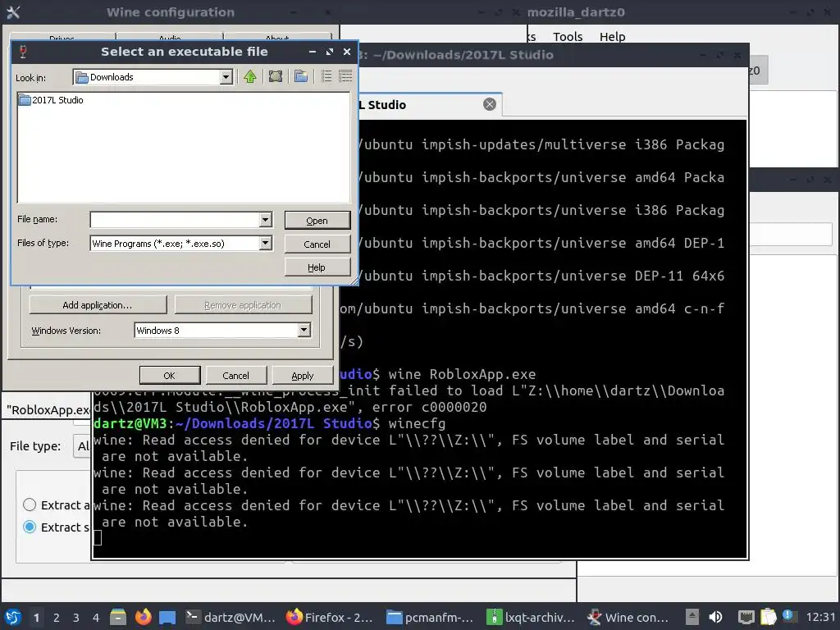The width and height of the screenshot is (840, 630).
Task: Click the clock showing 12:31
Action: pyautogui.click(x=820, y=617)
